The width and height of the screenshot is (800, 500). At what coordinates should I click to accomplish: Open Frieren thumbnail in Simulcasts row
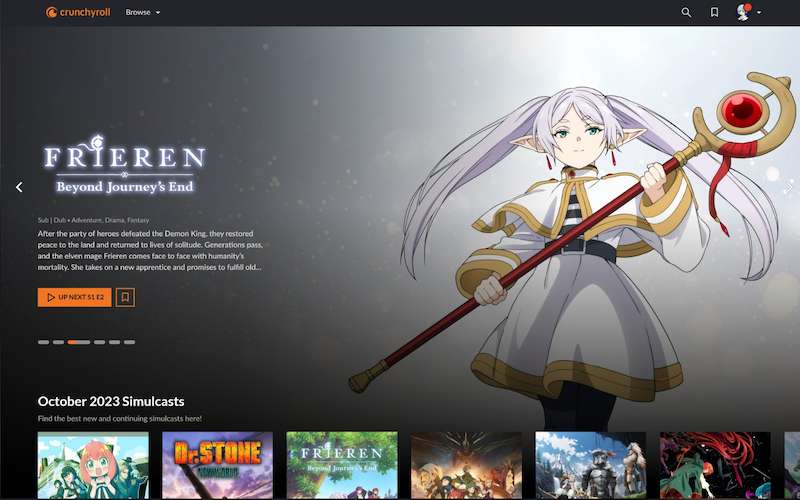tap(342, 465)
